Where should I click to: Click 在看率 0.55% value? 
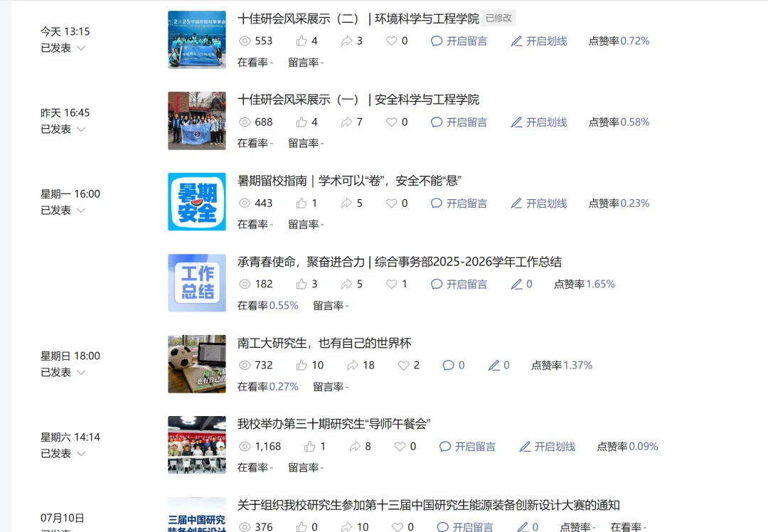point(284,306)
